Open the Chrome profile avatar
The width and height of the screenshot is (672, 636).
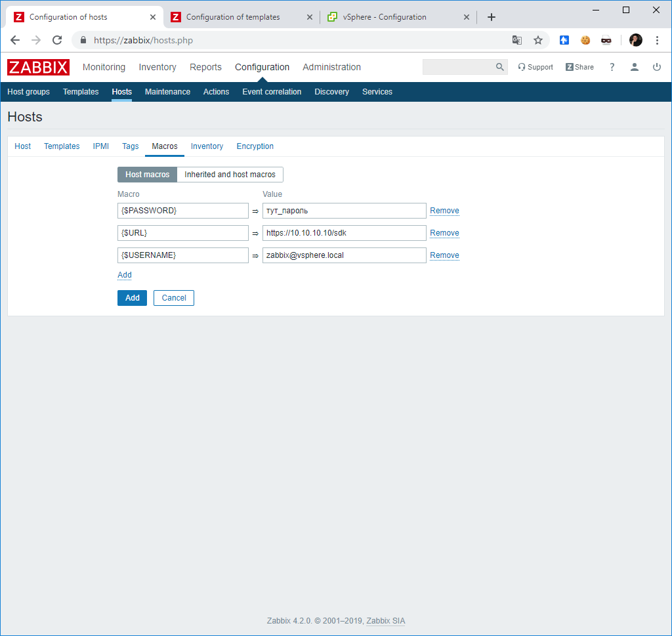(x=635, y=40)
